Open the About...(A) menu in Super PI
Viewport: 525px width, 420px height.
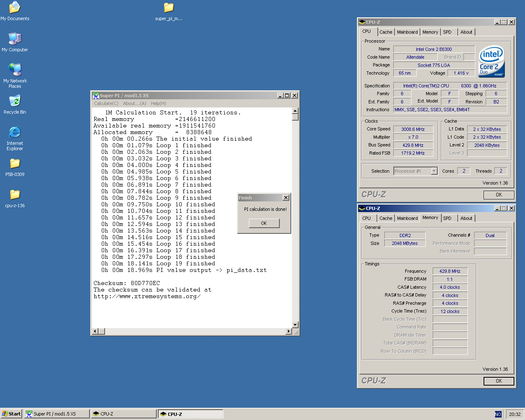click(x=135, y=103)
